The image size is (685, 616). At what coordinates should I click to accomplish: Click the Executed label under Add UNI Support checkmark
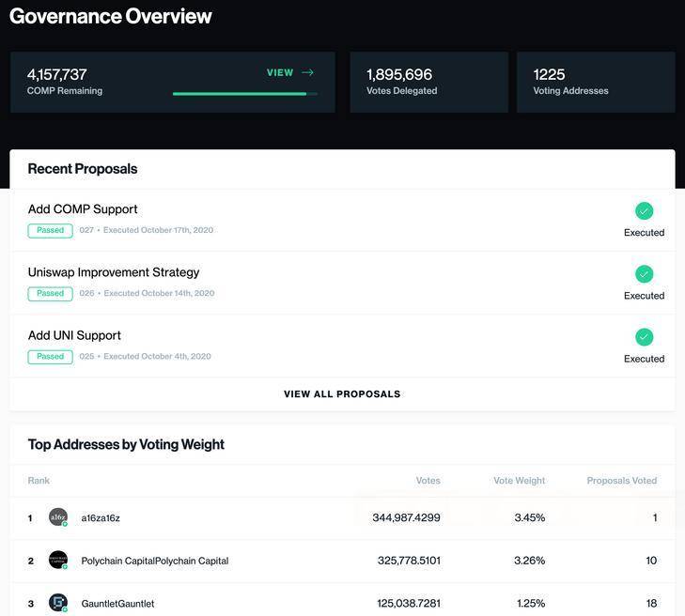click(644, 359)
